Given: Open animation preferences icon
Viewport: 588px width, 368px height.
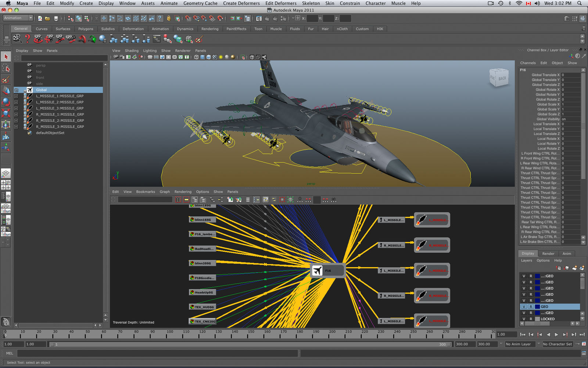Looking at the screenshot, I should pyautogui.click(x=584, y=344).
